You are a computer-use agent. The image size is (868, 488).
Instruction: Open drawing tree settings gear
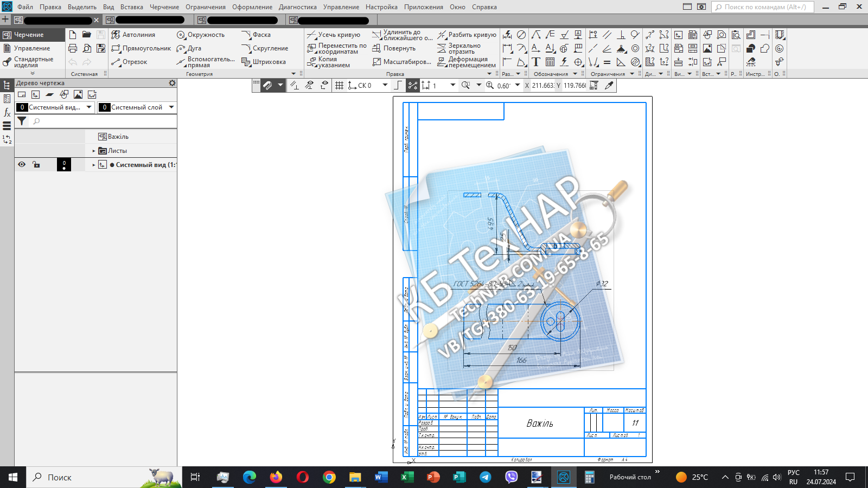[x=172, y=83]
